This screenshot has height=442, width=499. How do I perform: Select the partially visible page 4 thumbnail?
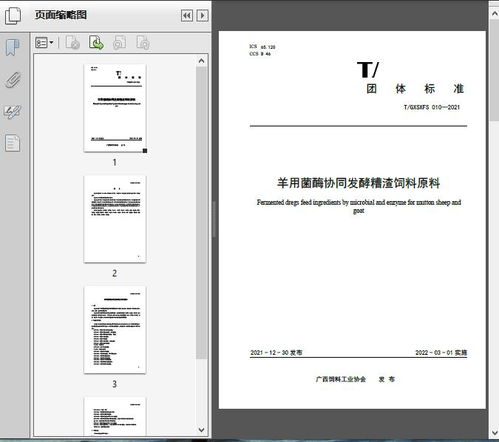tap(115, 416)
